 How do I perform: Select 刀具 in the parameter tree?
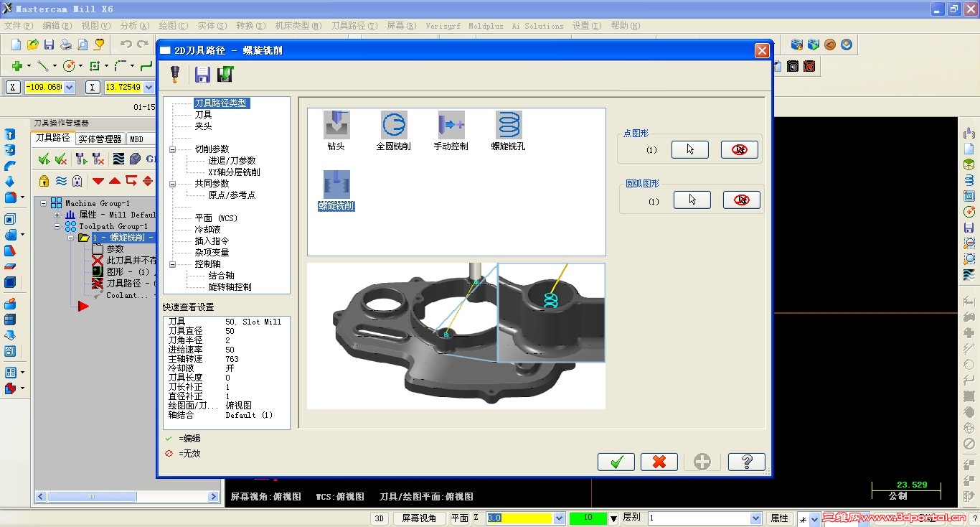(x=203, y=115)
